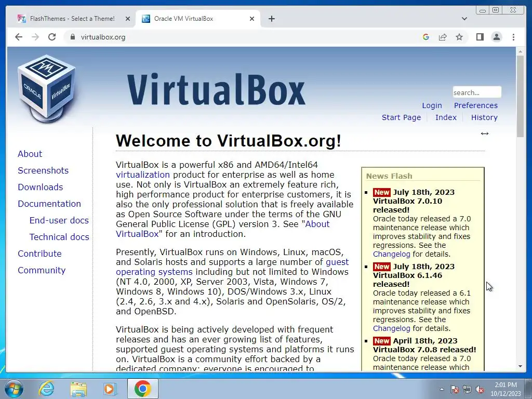Go to Start Page link
The image size is (532, 399).
(x=401, y=117)
